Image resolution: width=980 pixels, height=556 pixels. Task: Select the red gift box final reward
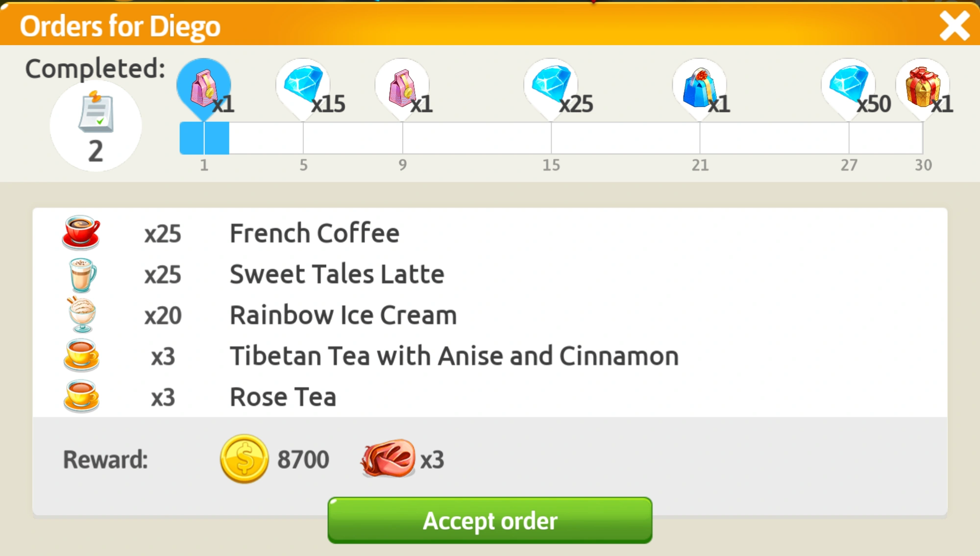click(x=923, y=87)
